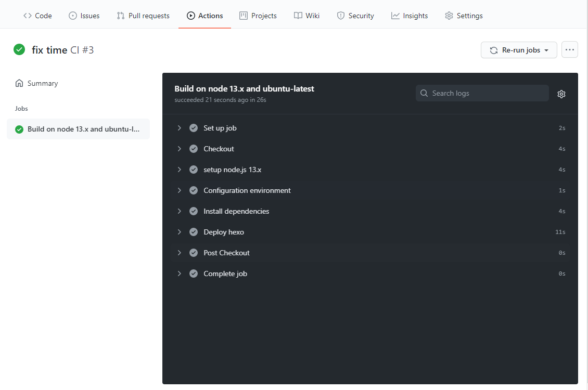This screenshot has height=390, width=588.
Task: Click the Security shield icon
Action: (341, 16)
